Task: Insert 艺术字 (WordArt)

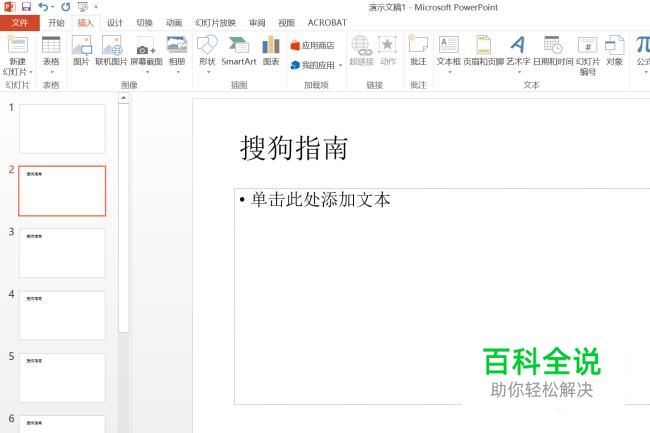Action: 518,50
